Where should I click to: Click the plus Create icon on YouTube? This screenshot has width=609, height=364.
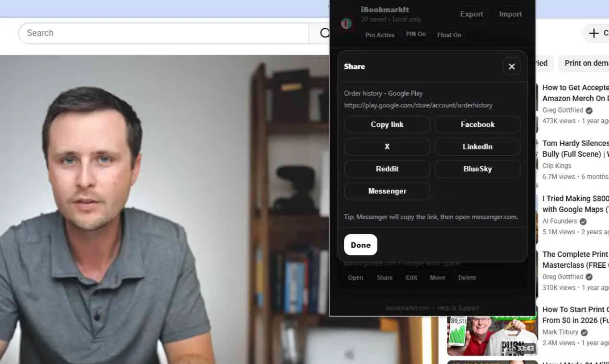pyautogui.click(x=594, y=33)
